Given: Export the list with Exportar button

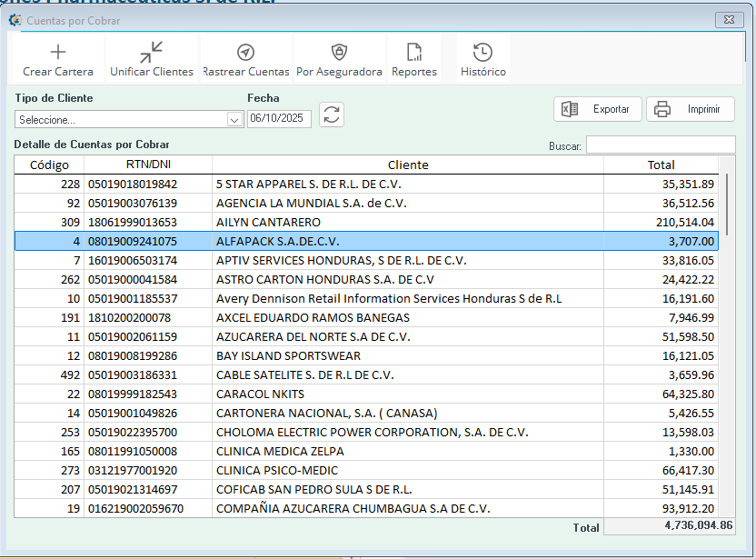Looking at the screenshot, I should pos(598,109).
